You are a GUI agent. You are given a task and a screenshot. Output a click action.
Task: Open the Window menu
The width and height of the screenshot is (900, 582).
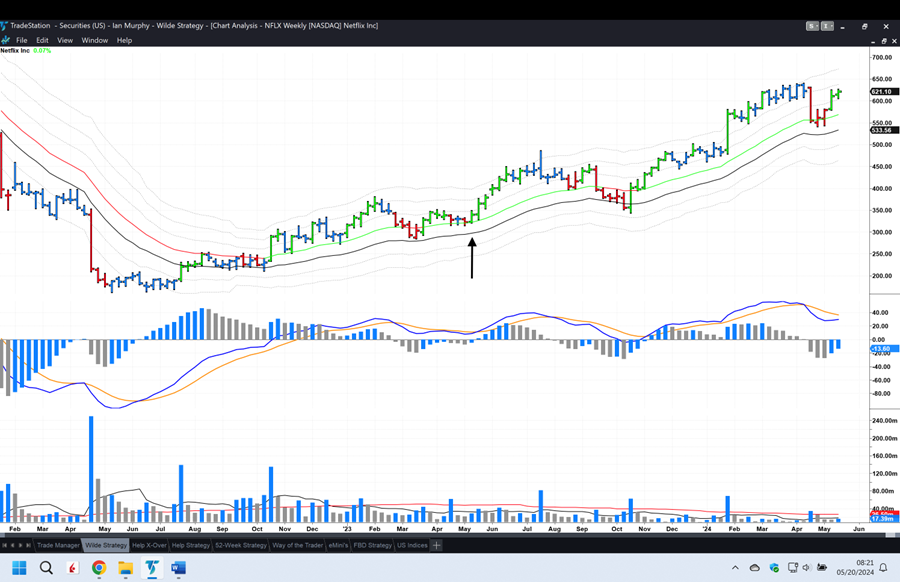point(95,40)
